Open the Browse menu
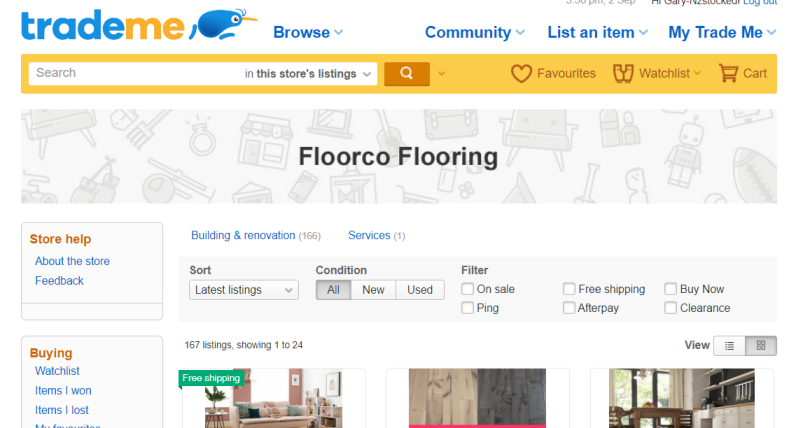Screen dimensions: 789x428 tap(307, 32)
